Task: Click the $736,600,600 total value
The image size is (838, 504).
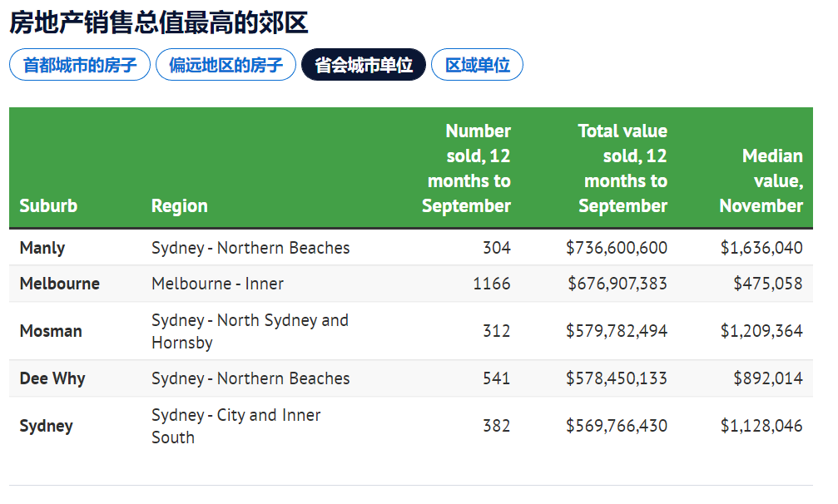Action: (617, 248)
